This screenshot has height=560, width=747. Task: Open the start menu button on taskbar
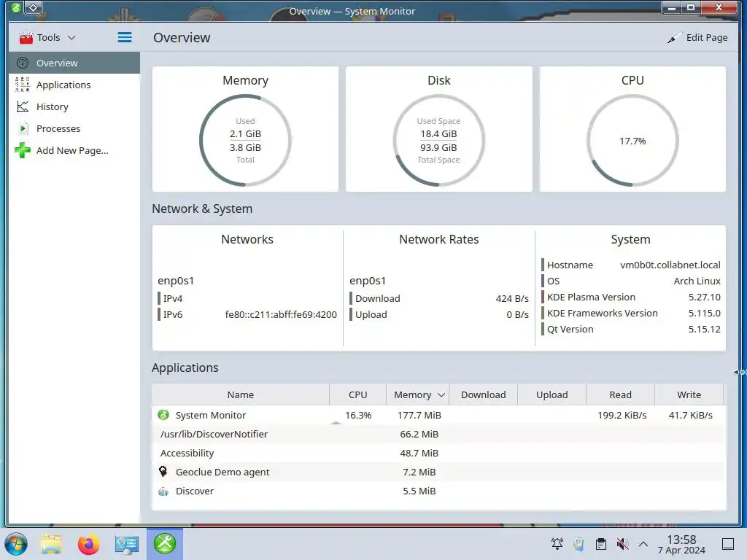tap(16, 544)
